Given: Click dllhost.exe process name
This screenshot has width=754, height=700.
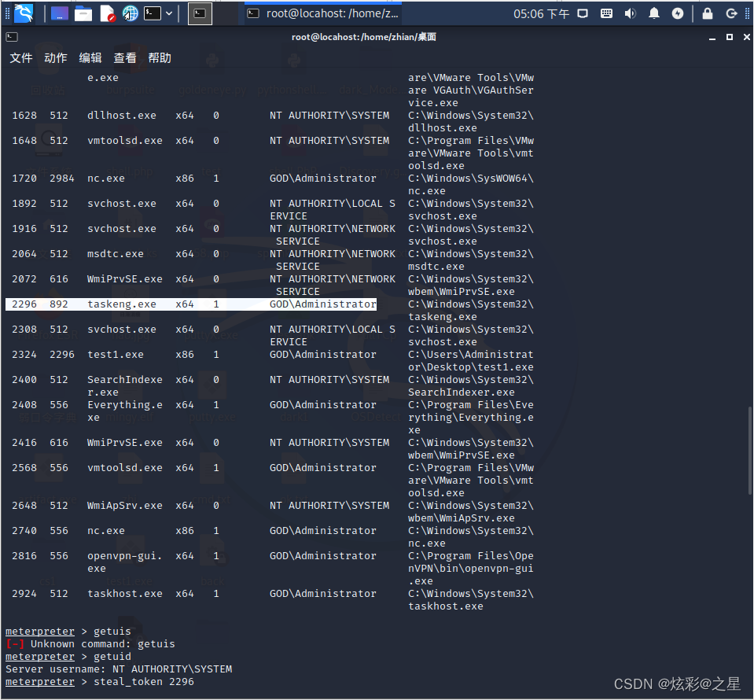Looking at the screenshot, I should tap(122, 116).
